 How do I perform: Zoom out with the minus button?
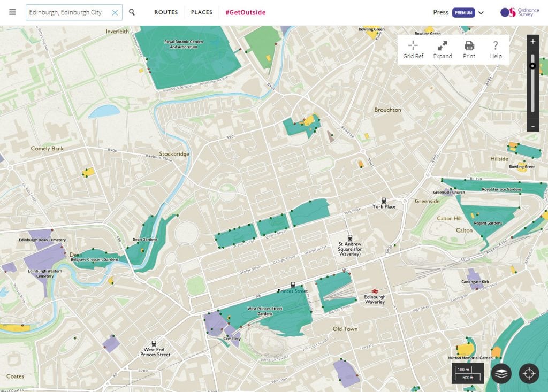(x=532, y=126)
